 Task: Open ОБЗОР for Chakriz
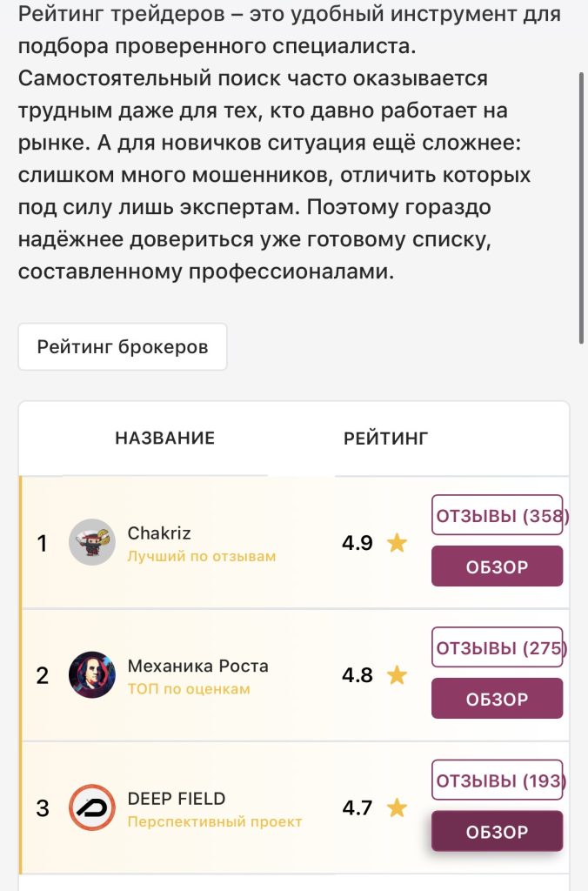click(x=497, y=566)
